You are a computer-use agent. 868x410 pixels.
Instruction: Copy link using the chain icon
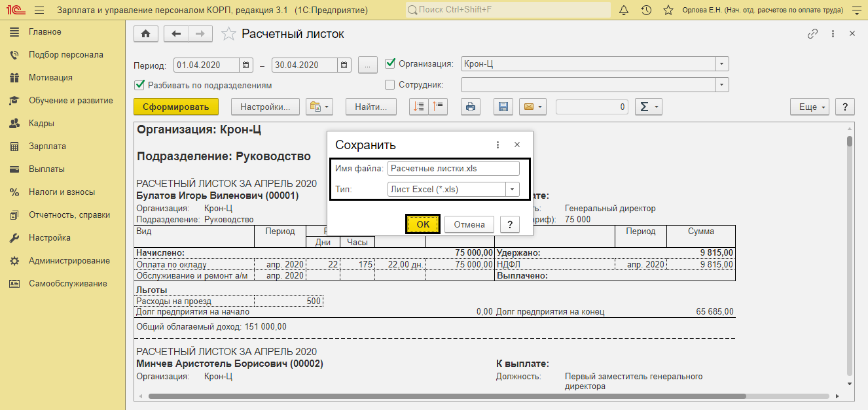point(812,34)
